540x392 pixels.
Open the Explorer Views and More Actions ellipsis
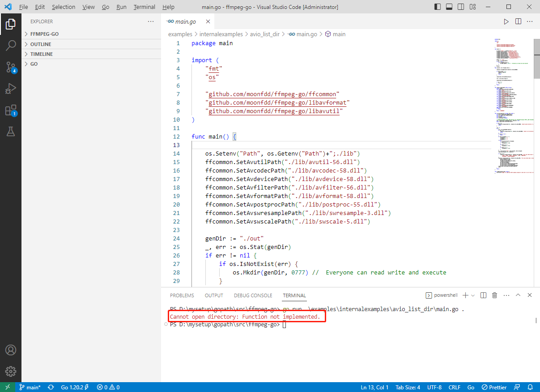tap(151, 21)
